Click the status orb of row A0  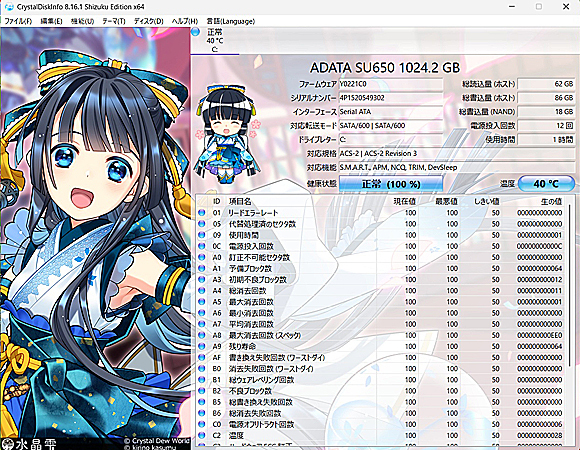click(202, 257)
